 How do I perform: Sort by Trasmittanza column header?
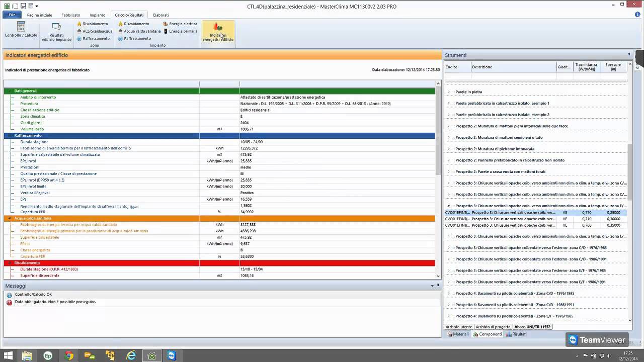pos(586,67)
